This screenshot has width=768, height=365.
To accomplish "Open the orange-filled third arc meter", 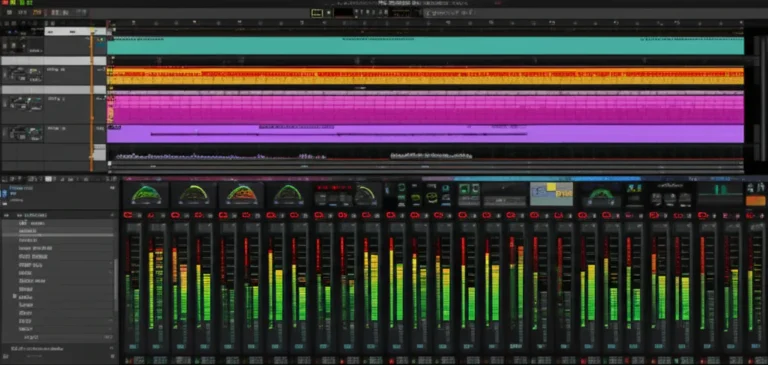I will coord(241,195).
